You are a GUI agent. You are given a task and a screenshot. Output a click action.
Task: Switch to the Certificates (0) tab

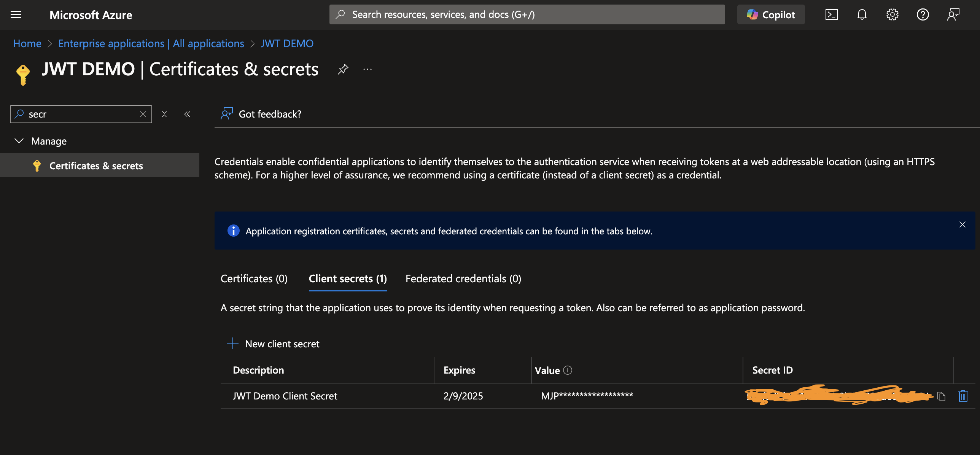(254, 279)
